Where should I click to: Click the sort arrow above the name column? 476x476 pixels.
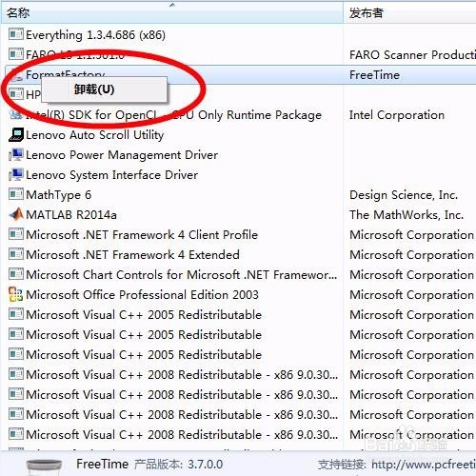[x=172, y=5]
